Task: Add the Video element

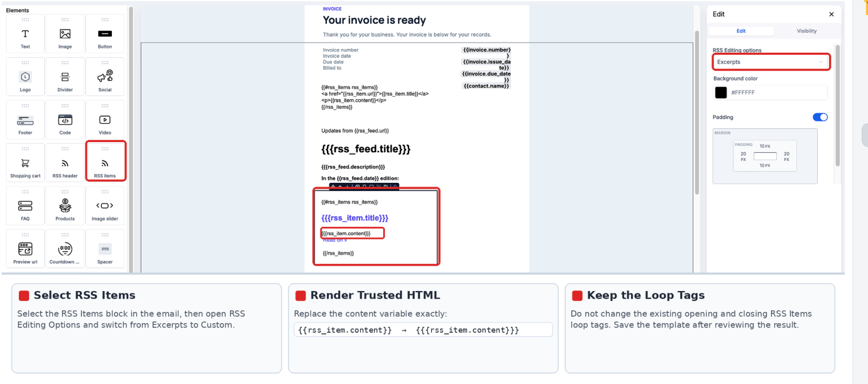Action: pos(105,120)
